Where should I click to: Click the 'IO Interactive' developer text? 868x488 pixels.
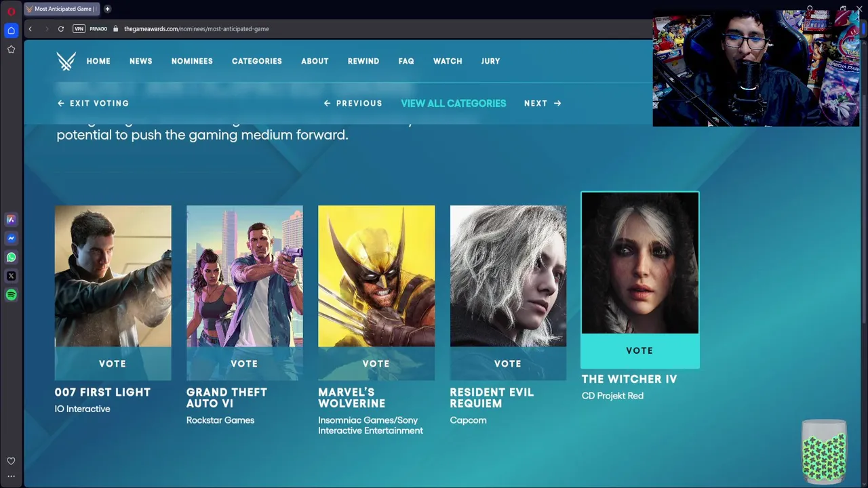tap(82, 409)
